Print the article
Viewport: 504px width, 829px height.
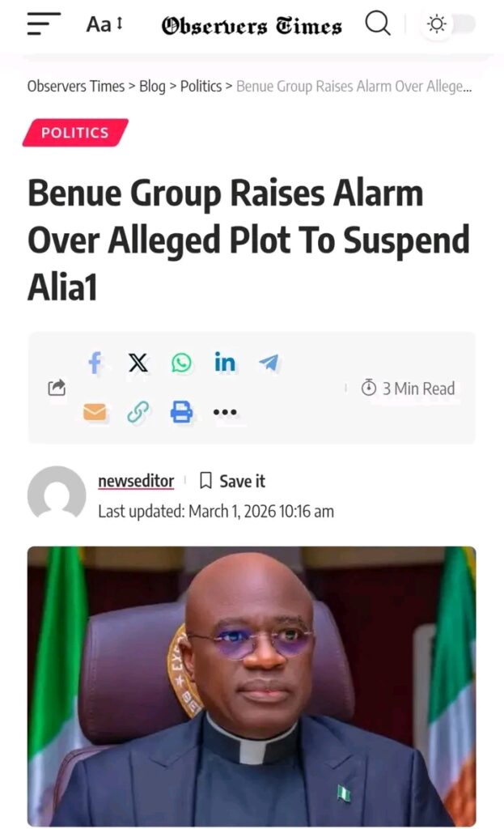(182, 413)
